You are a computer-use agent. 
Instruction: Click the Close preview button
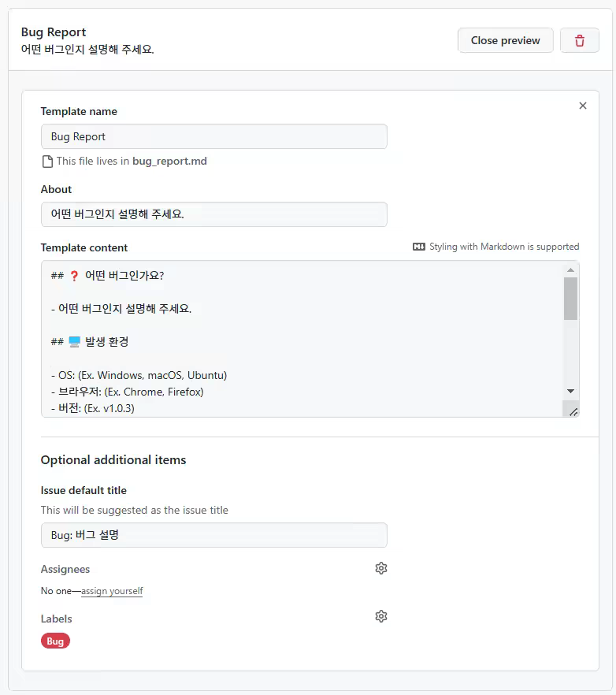pos(505,40)
